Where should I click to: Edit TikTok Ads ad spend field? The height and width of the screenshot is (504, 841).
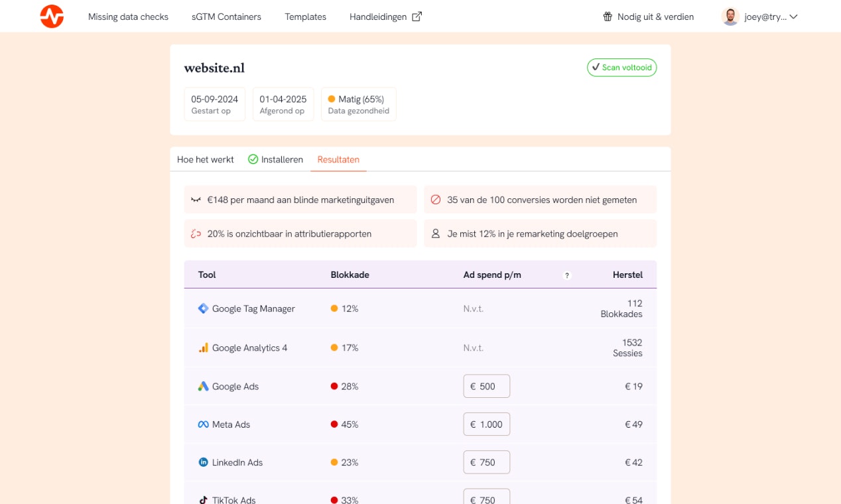coord(487,497)
